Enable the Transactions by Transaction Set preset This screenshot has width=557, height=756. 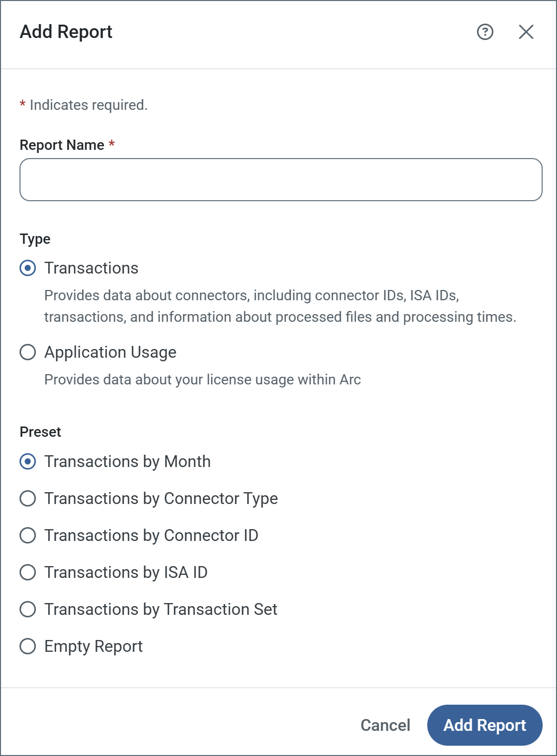(28, 609)
